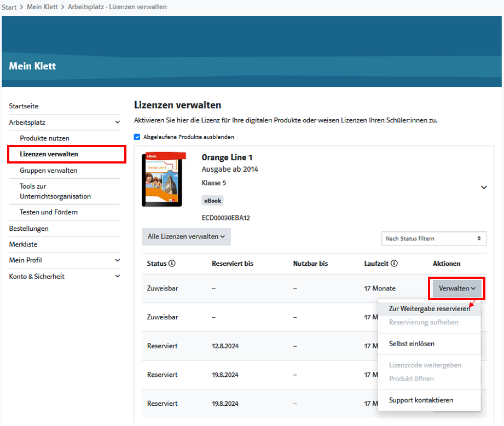This screenshot has width=504, height=426.
Task: Click the 17 Monate Laufzeit value
Action: 380,289
